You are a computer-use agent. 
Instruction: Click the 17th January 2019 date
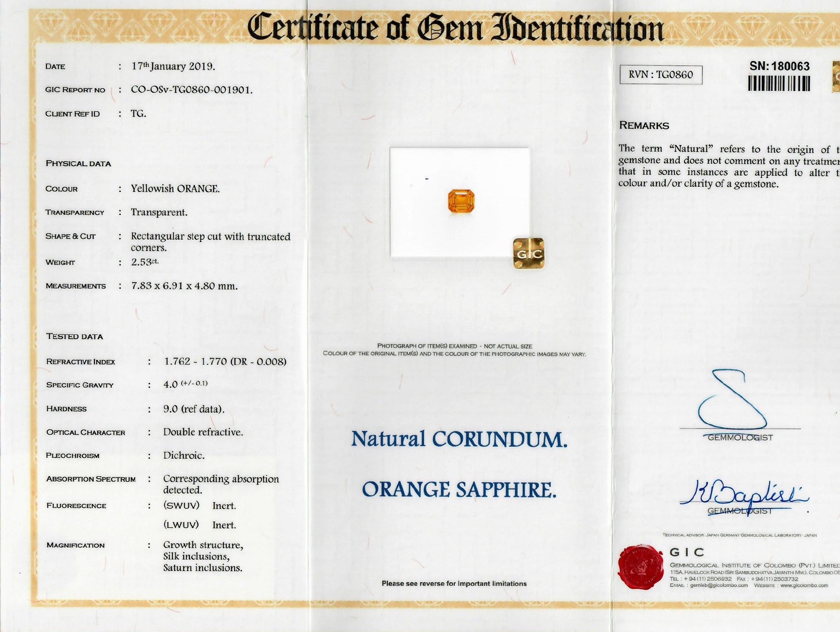coord(173,66)
